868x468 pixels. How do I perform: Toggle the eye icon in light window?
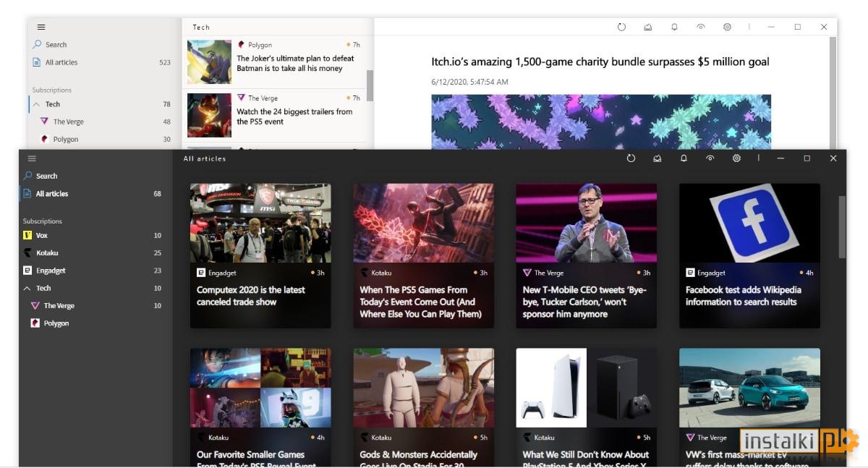click(x=700, y=27)
